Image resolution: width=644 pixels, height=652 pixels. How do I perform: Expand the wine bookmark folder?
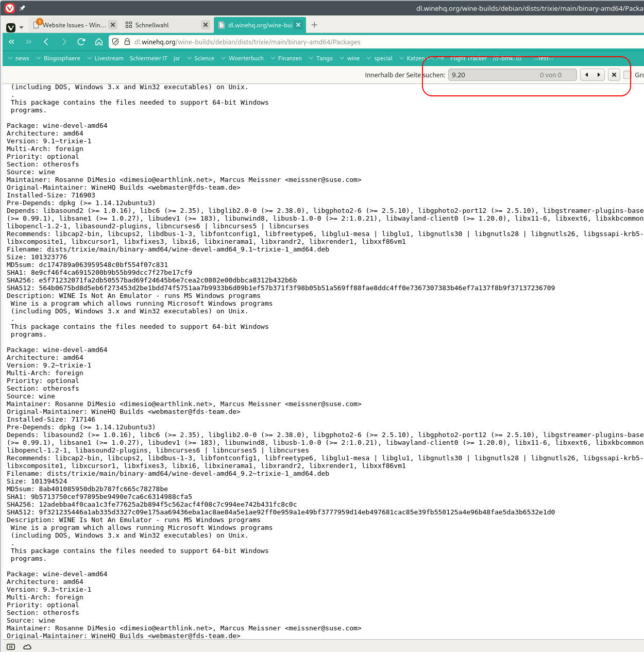tap(349, 58)
